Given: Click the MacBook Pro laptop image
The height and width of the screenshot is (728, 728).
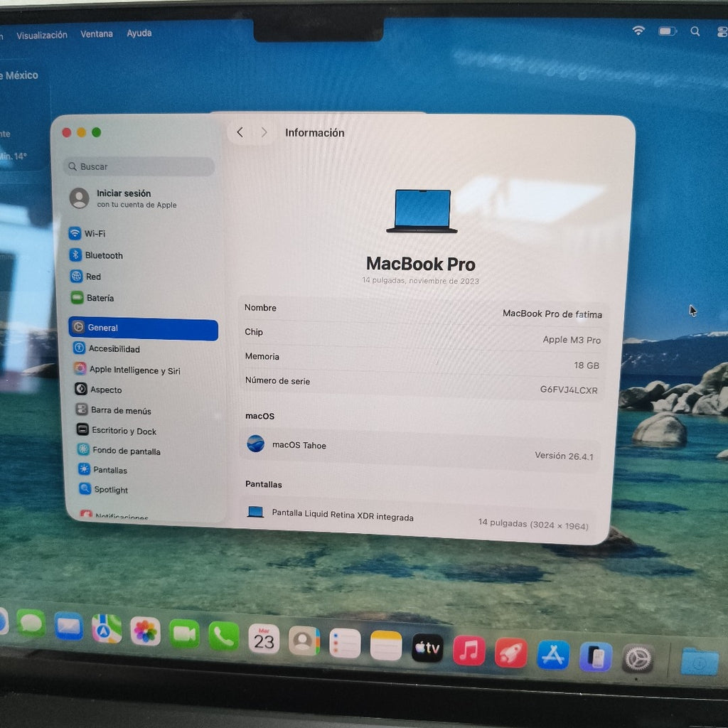Looking at the screenshot, I should click(422, 211).
